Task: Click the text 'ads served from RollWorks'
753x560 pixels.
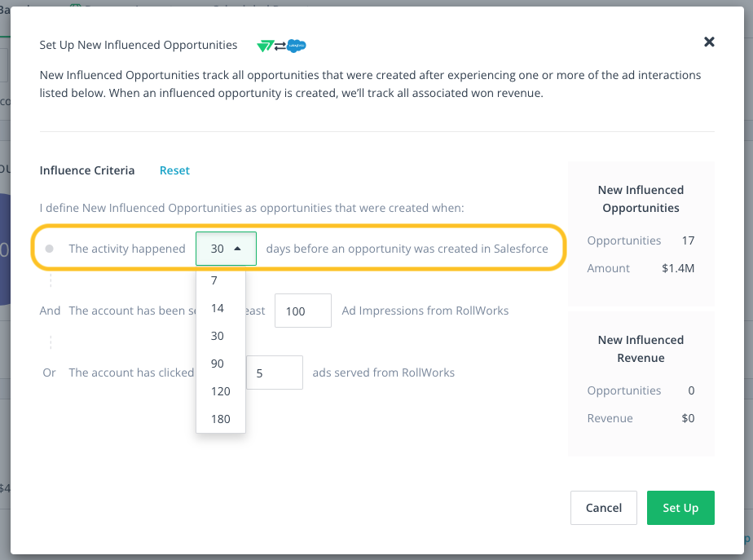Action: [x=383, y=373]
